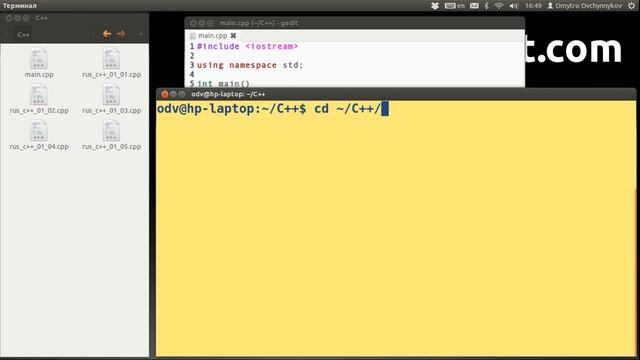640x360 pixels.
Task: Minimize the terminal window
Action: click(x=173, y=94)
